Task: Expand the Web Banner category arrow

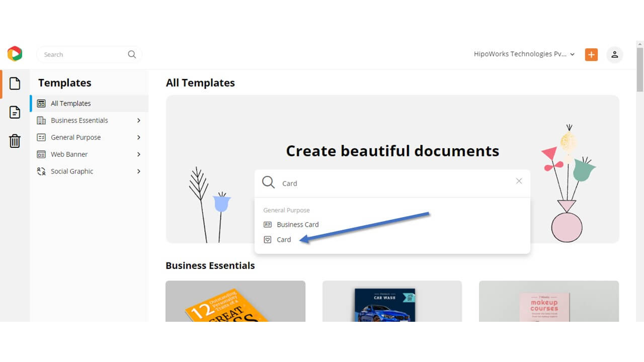Action: point(138,154)
